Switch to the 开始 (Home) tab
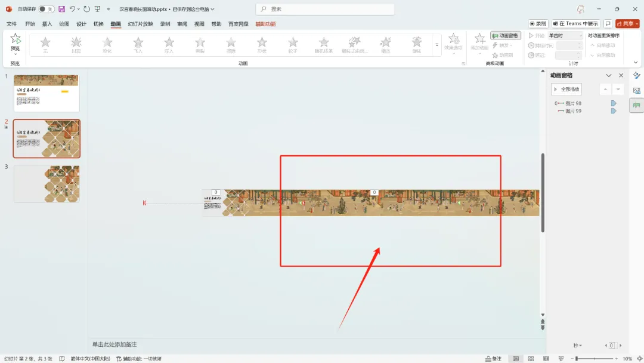 (30, 24)
